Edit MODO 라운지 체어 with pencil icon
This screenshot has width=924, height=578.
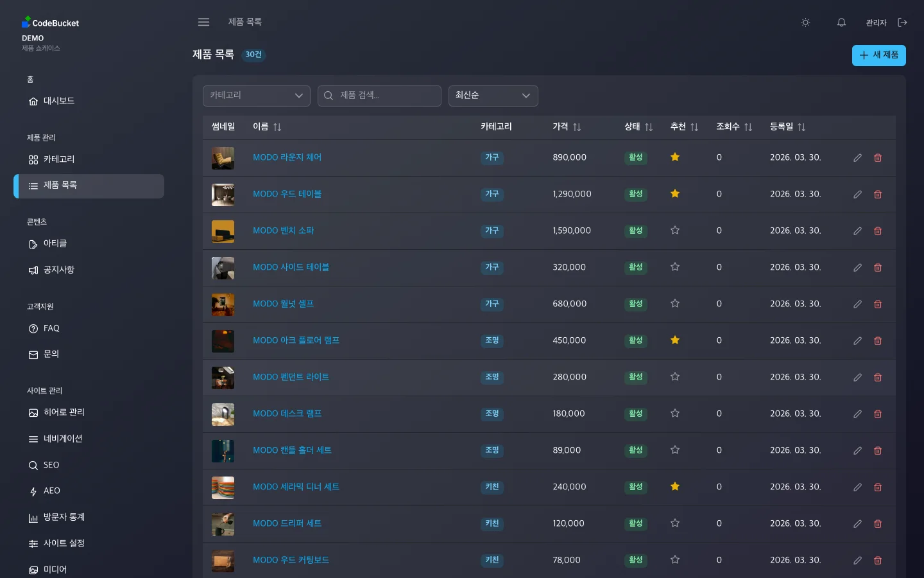point(857,157)
